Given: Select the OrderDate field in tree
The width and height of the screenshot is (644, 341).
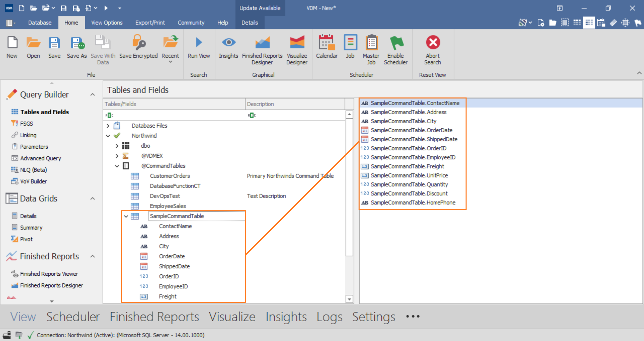Looking at the screenshot, I should pos(172,256).
